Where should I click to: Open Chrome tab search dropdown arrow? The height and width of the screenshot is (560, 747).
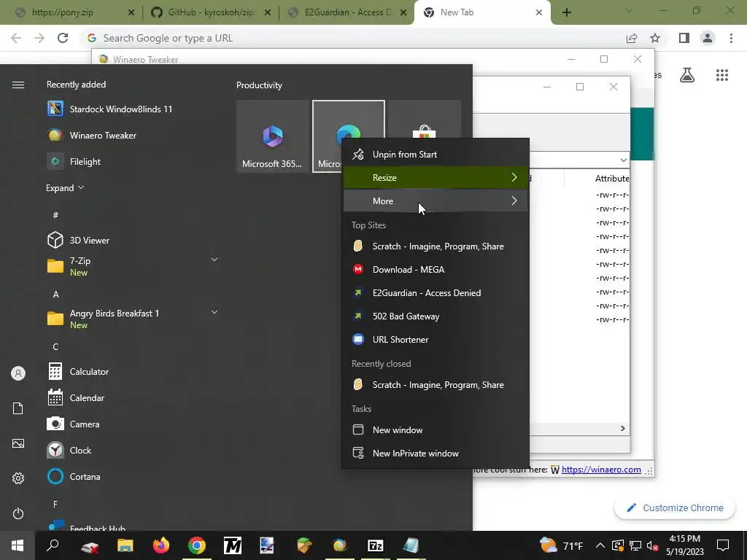(x=629, y=10)
